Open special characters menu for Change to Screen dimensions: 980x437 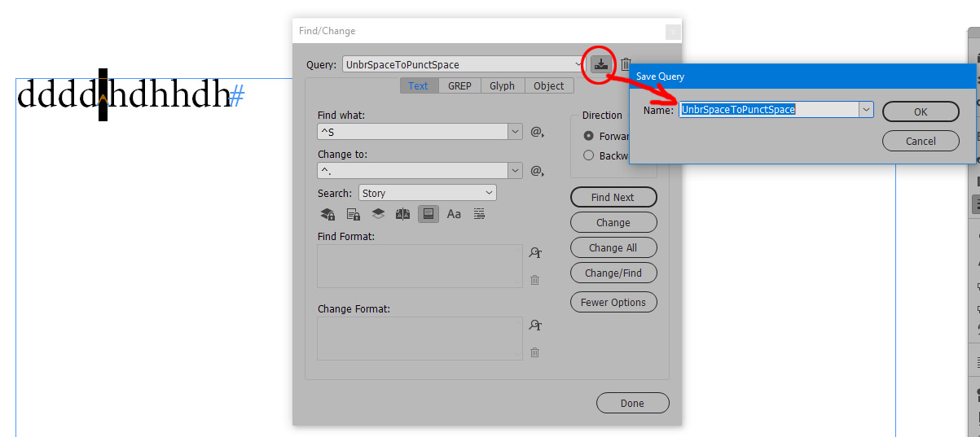pos(537,170)
